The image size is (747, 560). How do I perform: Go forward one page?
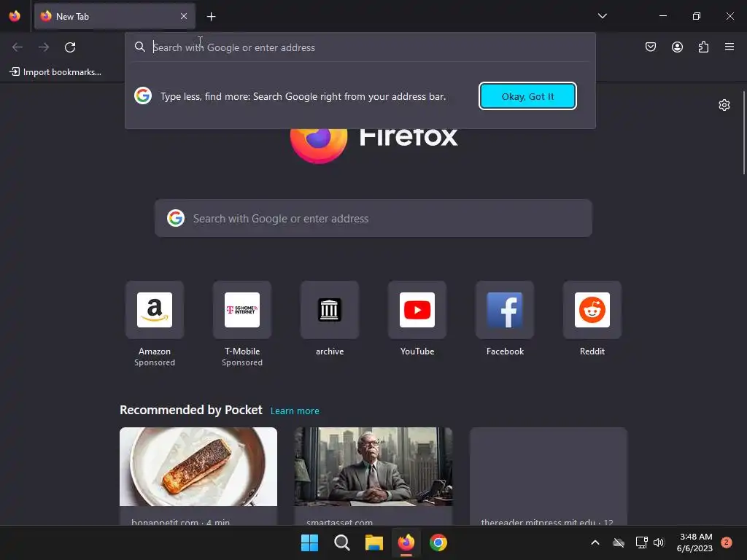pos(44,47)
